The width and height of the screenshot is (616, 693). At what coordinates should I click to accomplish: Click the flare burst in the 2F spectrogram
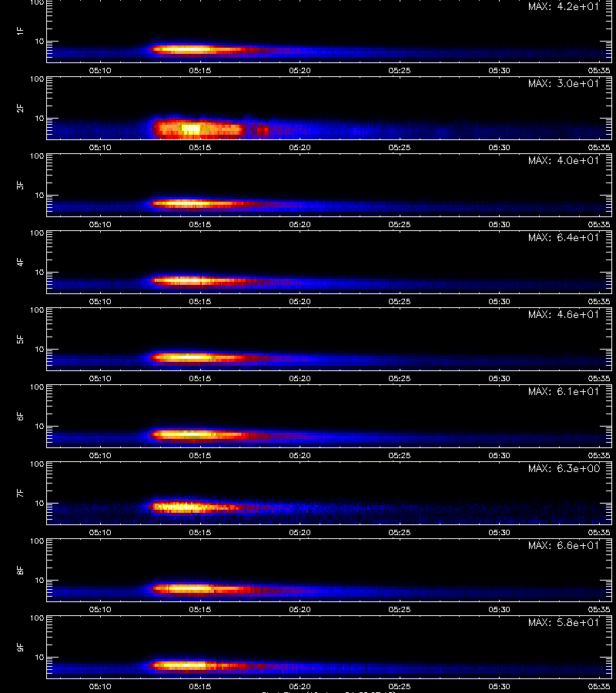[199, 129]
